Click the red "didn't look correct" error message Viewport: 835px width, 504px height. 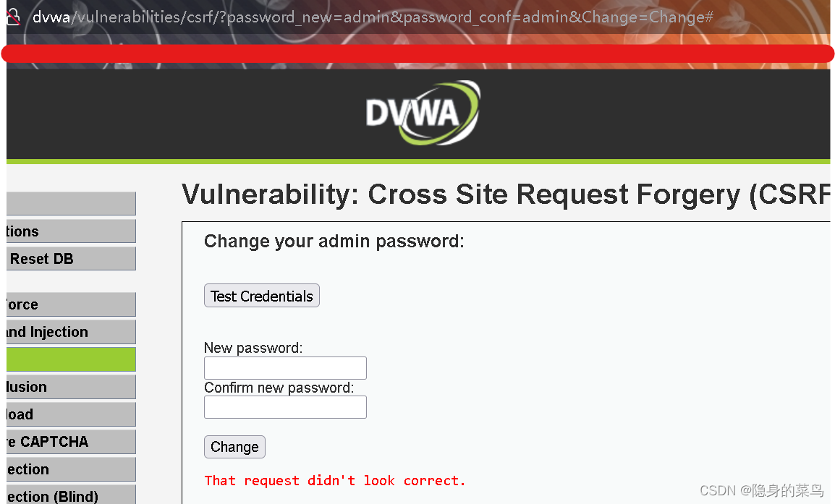(x=335, y=481)
